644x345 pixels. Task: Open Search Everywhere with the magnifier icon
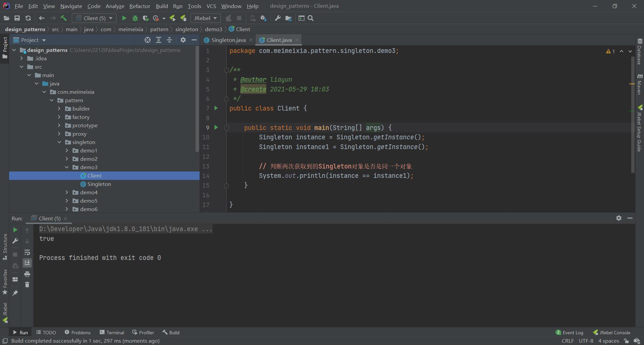(311, 18)
